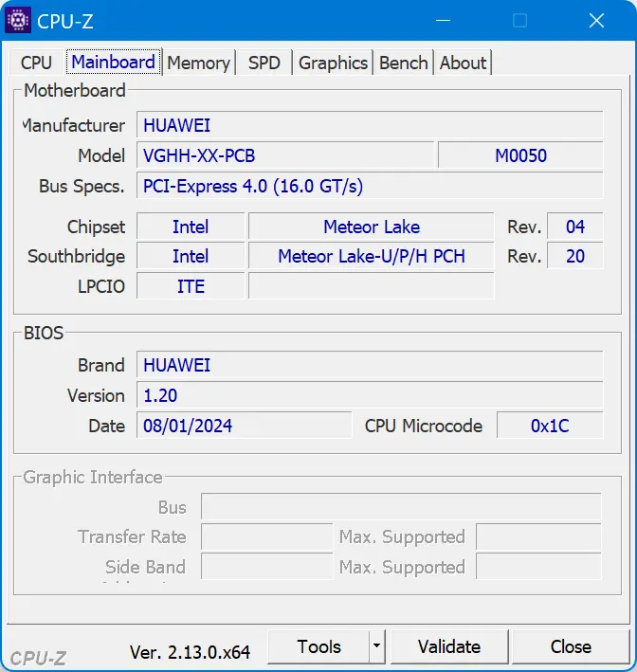Click the Manufacturer field showing HUAWEI
This screenshot has width=637, height=672.
pos(370,125)
